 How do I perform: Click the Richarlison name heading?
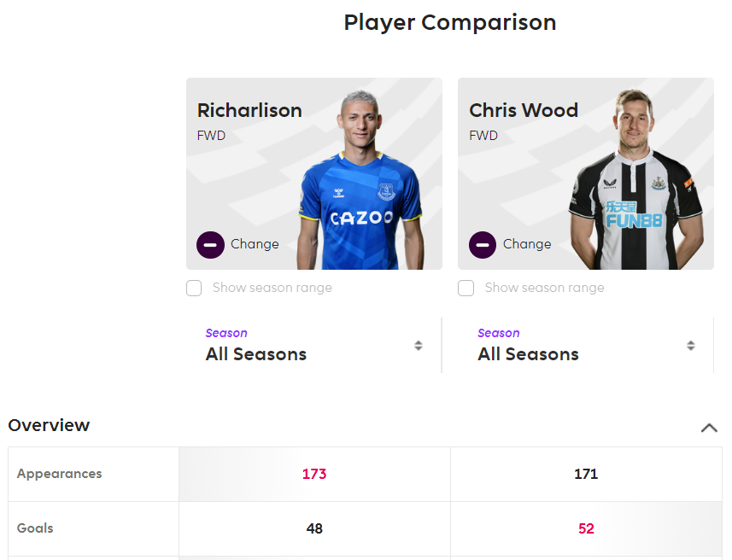(x=249, y=111)
